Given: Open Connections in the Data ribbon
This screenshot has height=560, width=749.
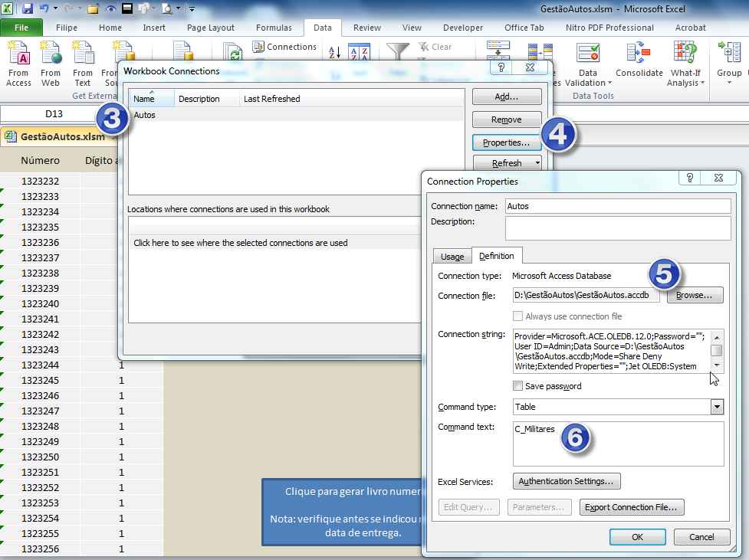Looking at the screenshot, I should pos(284,47).
